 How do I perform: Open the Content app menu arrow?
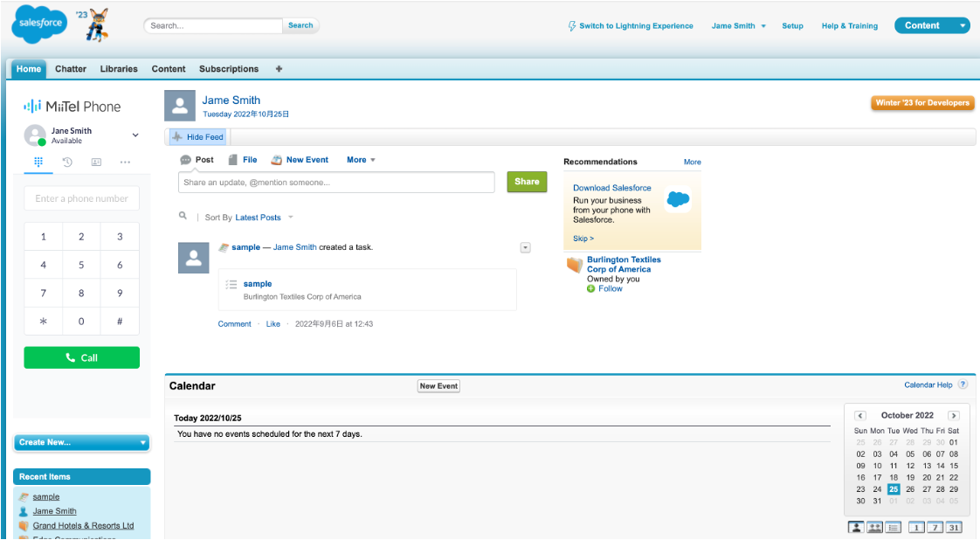click(963, 25)
